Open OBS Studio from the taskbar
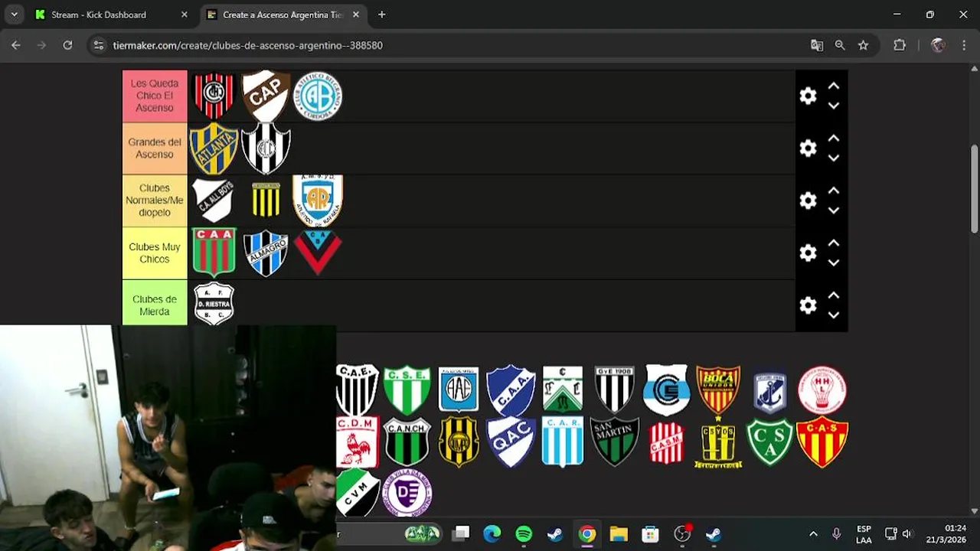 click(682, 534)
